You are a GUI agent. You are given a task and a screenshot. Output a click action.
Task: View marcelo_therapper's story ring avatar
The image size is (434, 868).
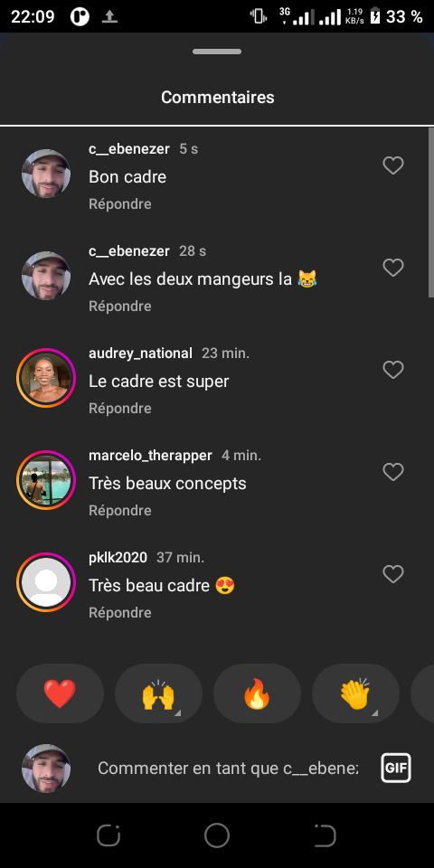(x=46, y=480)
